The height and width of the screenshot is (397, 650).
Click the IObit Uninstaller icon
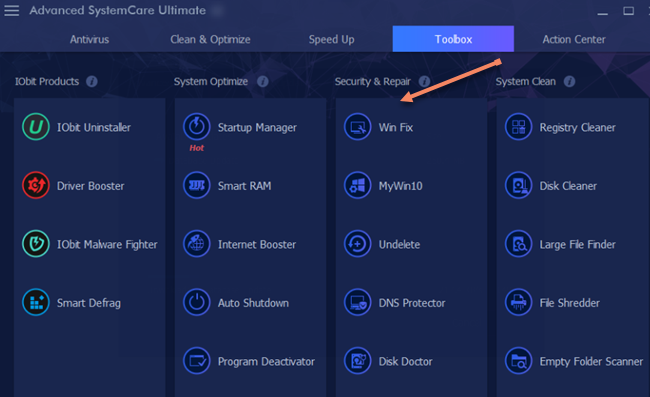(x=36, y=127)
